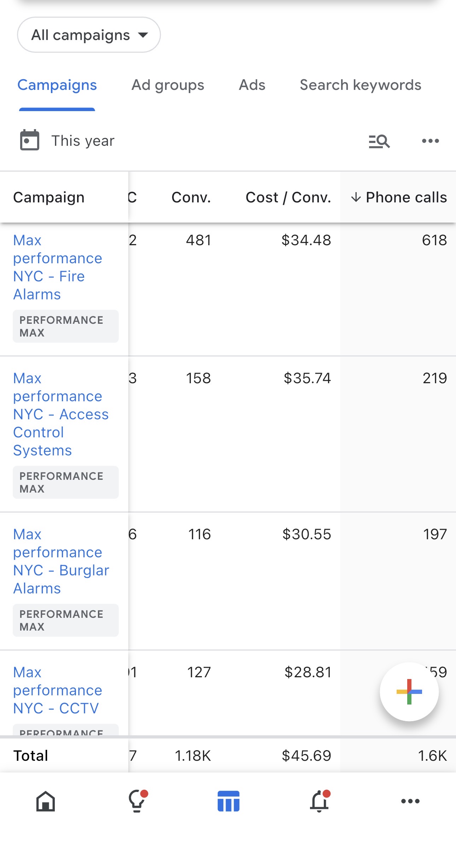
Task: Tap the colorful plus create button
Action: (409, 691)
